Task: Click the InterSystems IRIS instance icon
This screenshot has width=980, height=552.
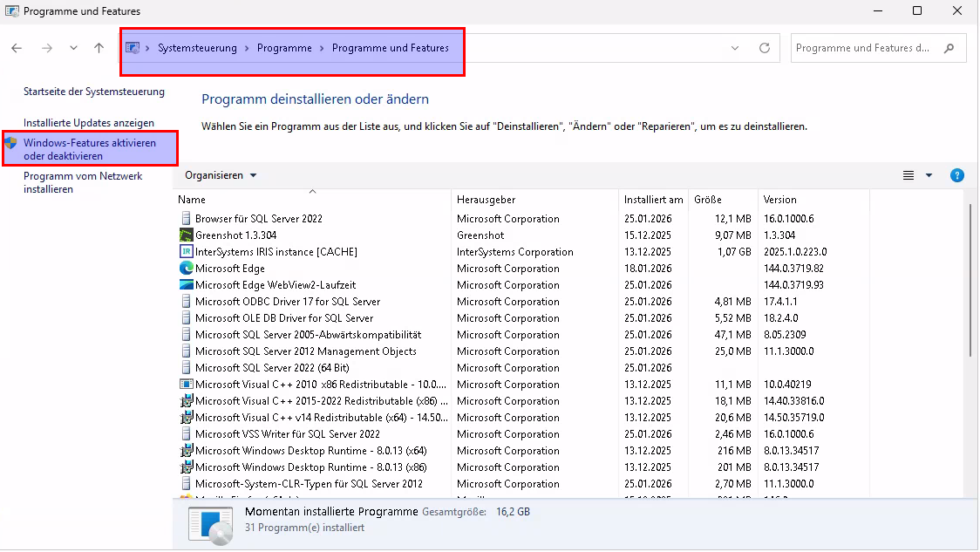Action: (x=186, y=252)
